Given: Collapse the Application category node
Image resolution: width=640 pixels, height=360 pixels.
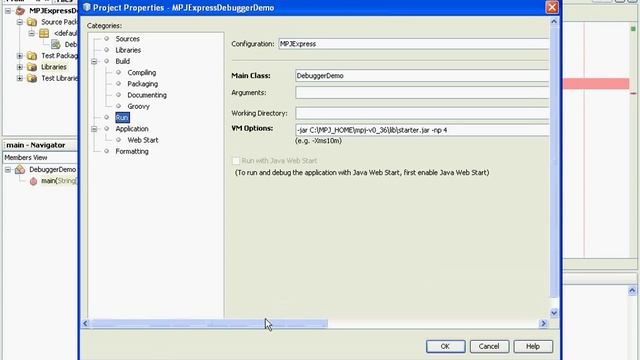Looking at the screenshot, I should 94,129.
